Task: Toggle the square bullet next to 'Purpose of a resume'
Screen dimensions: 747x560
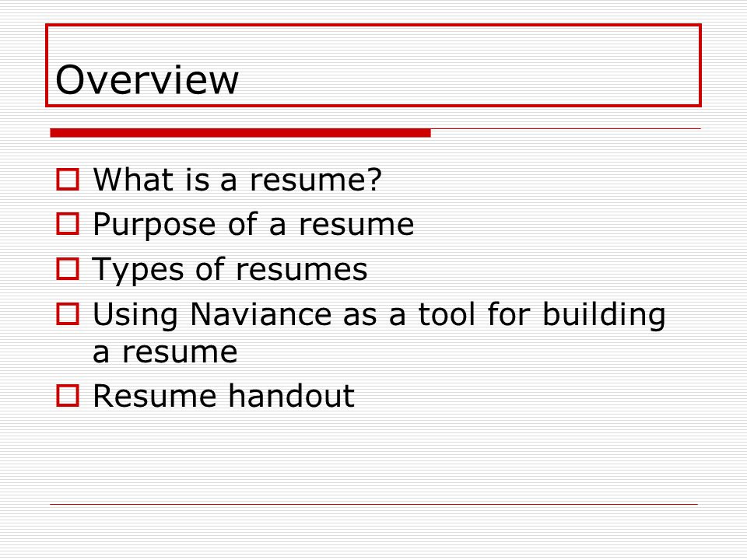Action: click(x=68, y=224)
